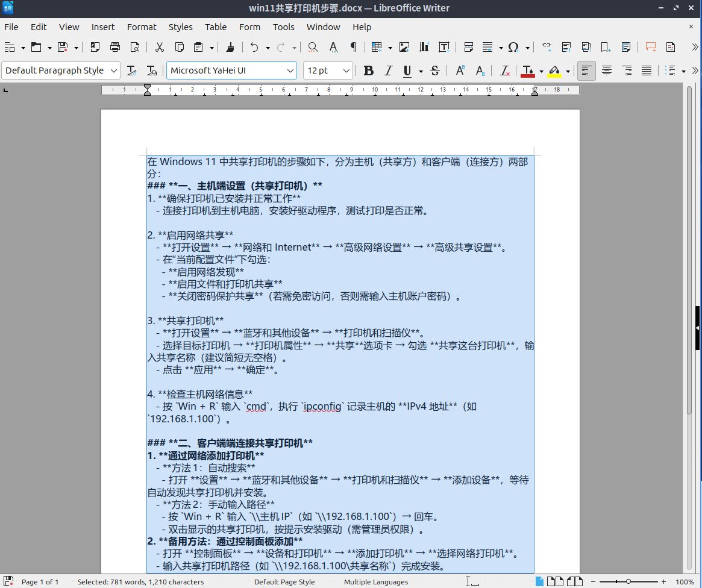
Task: Click the Insert Chart icon
Action: click(424, 47)
